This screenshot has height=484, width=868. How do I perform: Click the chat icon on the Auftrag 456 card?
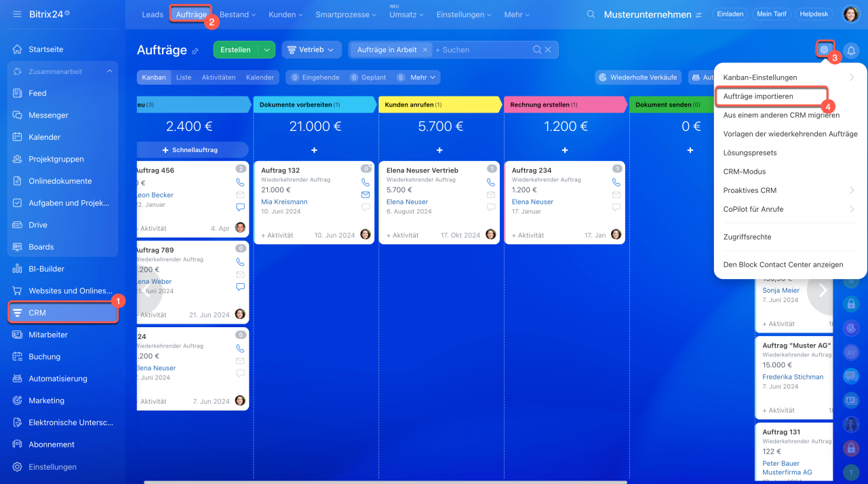coord(240,207)
